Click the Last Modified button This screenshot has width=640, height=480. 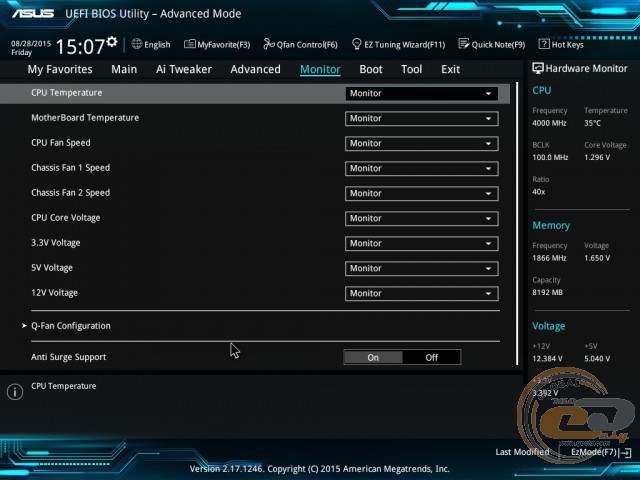tap(522, 452)
